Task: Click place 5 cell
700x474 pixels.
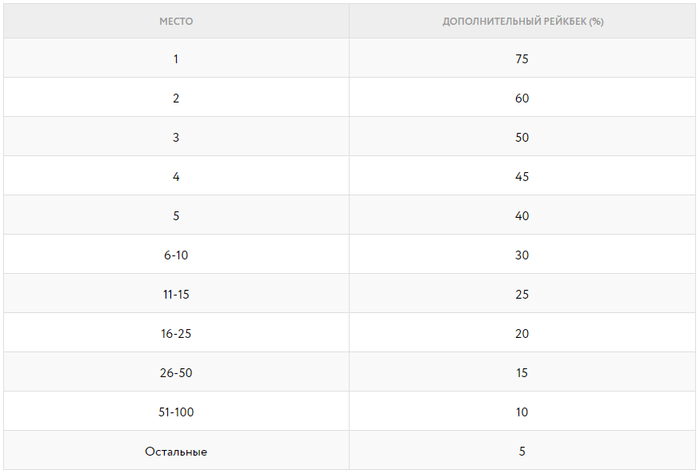Action: (x=176, y=216)
